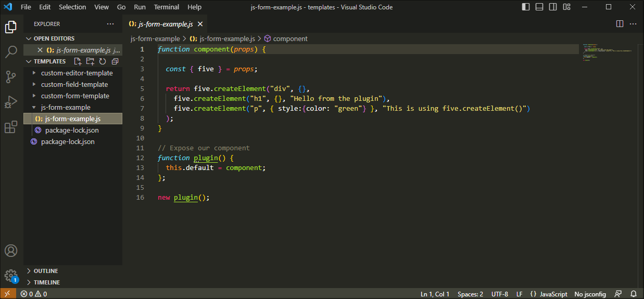Screen dimensions: 644x299
Task: Click the plugin function name on line 12
Action: (206, 158)
